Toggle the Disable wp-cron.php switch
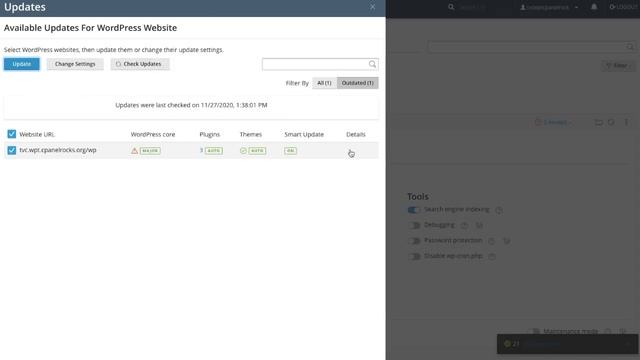 [414, 256]
